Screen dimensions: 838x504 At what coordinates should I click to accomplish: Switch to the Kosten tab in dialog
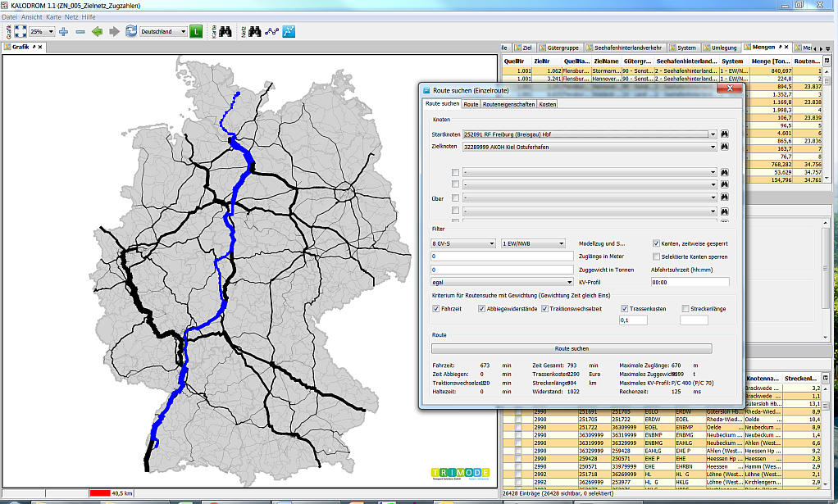(x=547, y=104)
